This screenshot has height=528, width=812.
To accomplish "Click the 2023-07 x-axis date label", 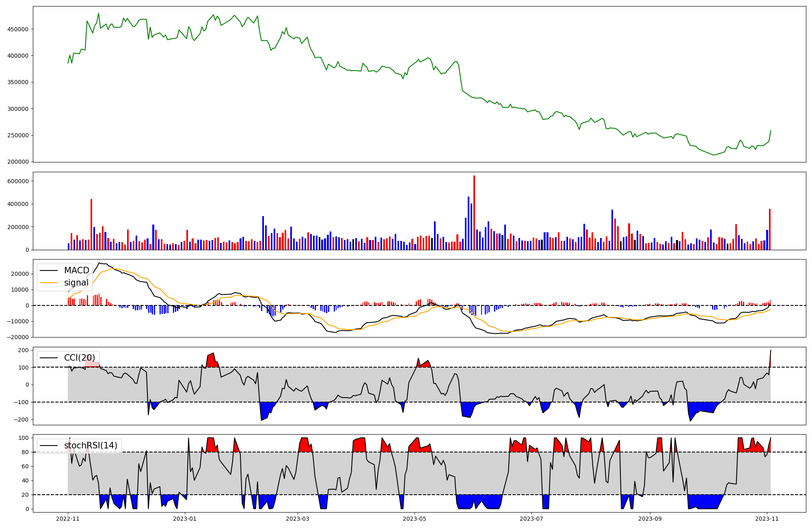I will coord(531,519).
